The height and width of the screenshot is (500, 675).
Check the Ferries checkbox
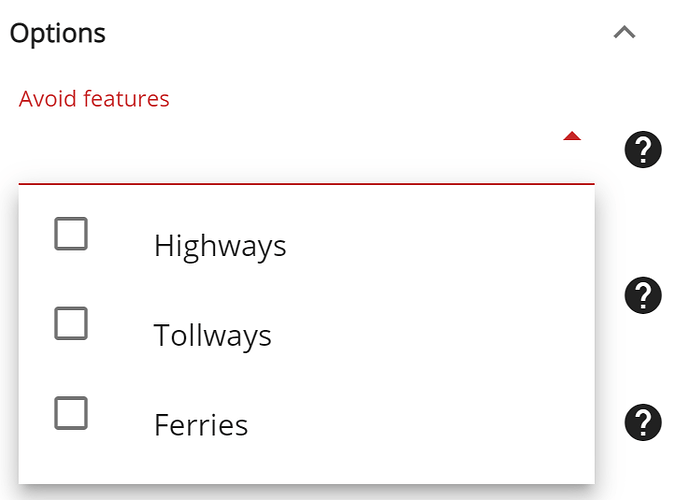coord(71,413)
